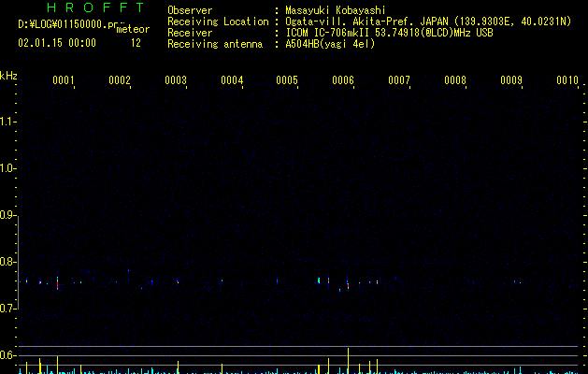Click the 'meteor' label
The width and height of the screenshot is (588, 374).
click(x=133, y=29)
